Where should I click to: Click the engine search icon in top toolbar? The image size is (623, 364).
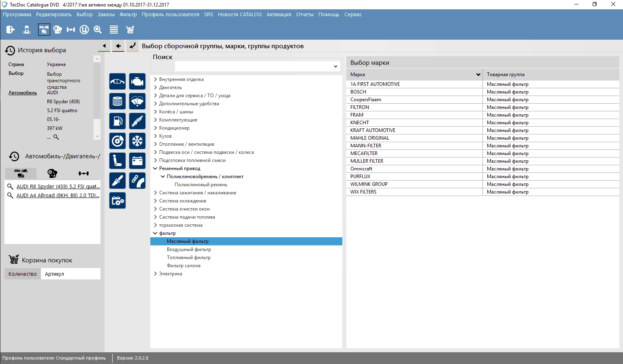click(58, 30)
